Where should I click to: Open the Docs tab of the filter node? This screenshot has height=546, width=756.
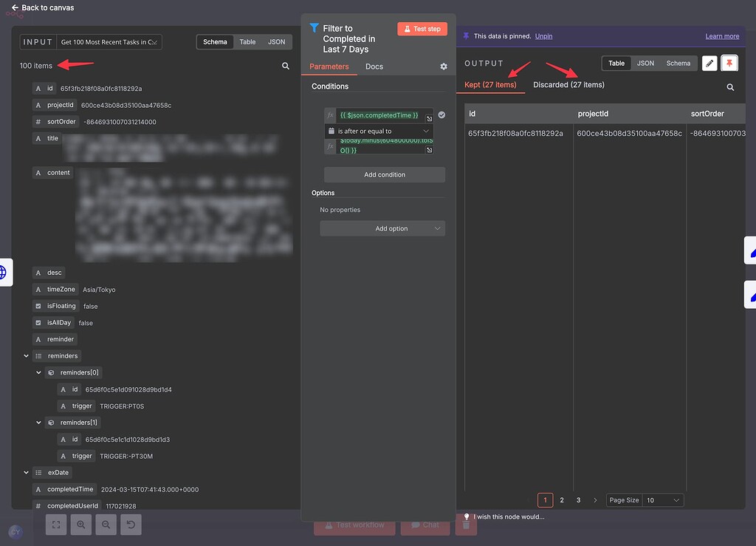click(x=374, y=66)
